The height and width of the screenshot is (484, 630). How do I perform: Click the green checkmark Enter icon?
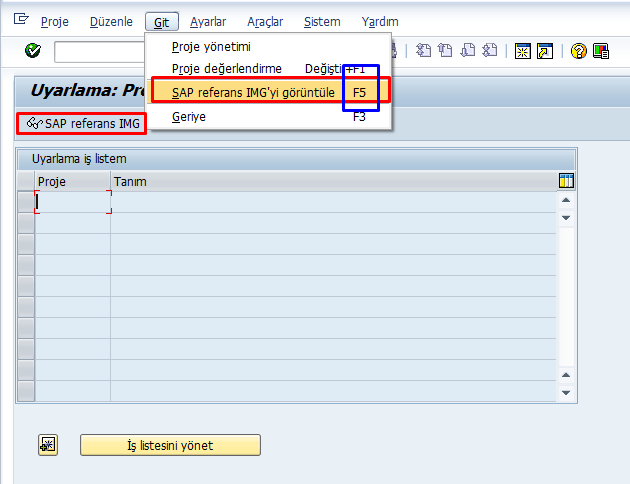tap(33, 51)
